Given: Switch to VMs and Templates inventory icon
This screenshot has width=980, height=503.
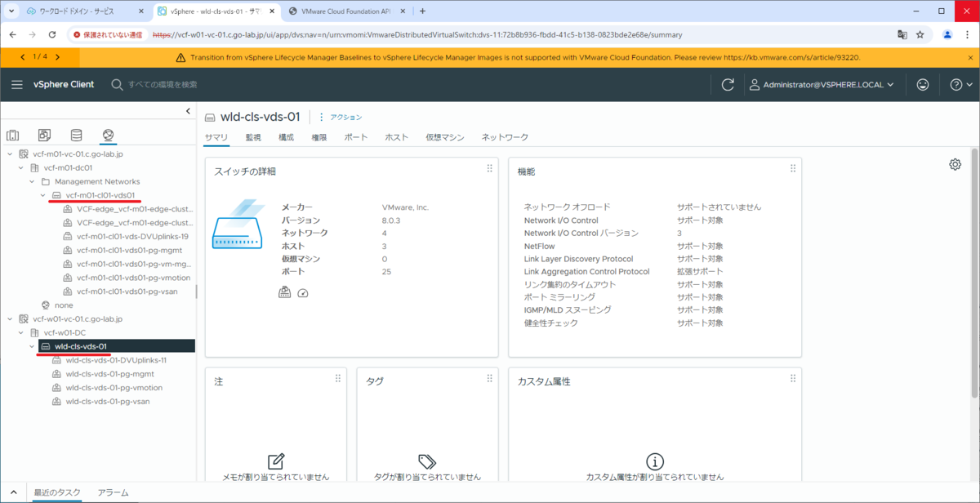Looking at the screenshot, I should (x=45, y=136).
